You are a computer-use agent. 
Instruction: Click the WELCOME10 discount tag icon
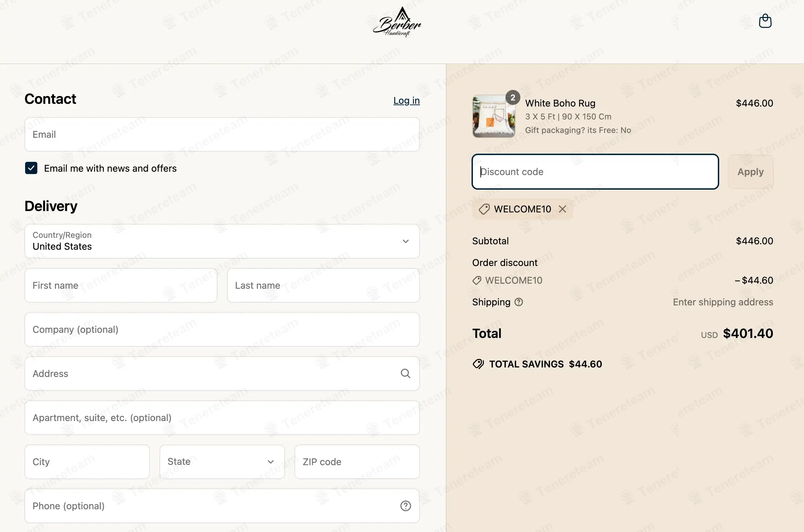484,209
